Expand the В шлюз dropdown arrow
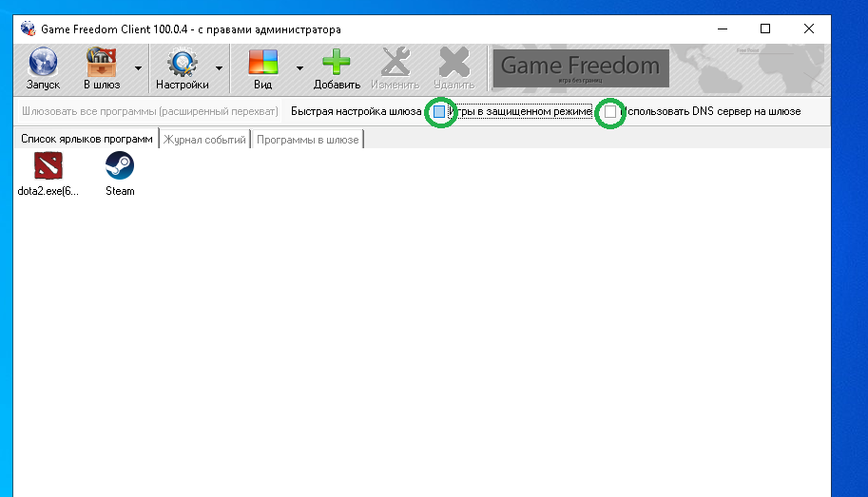 coord(138,68)
